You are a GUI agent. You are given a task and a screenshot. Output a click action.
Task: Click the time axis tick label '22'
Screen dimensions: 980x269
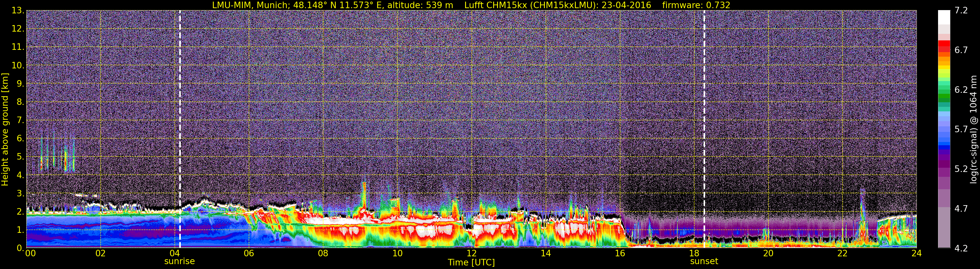click(842, 254)
